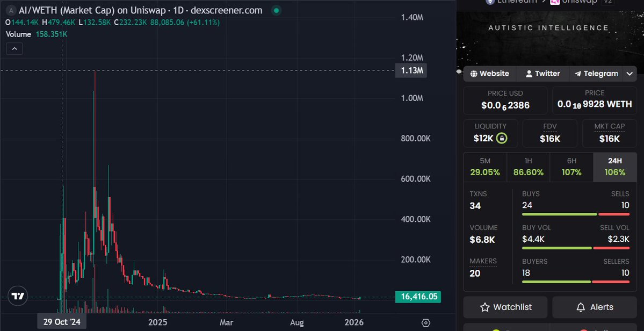
Task: Click the 800.00K price axis label
Action: (x=416, y=139)
